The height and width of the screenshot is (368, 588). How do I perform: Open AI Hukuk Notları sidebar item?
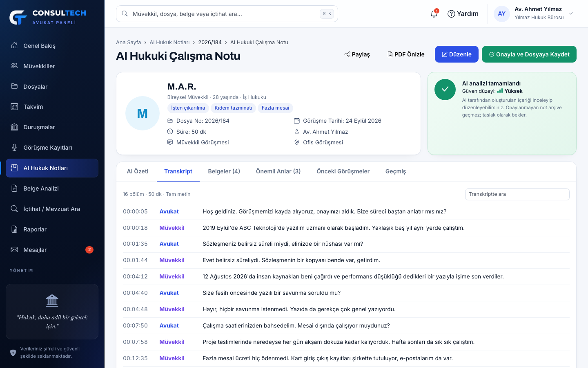[52, 168]
